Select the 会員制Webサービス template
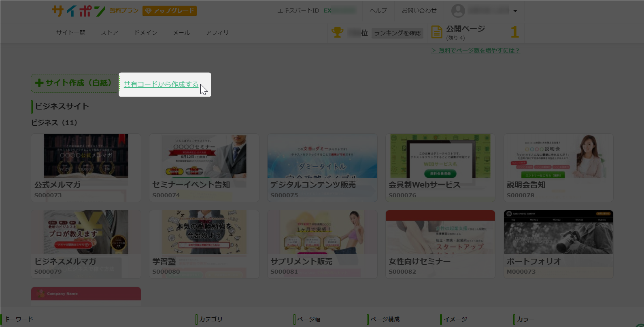Screen dimensions: 644x327 (x=440, y=168)
